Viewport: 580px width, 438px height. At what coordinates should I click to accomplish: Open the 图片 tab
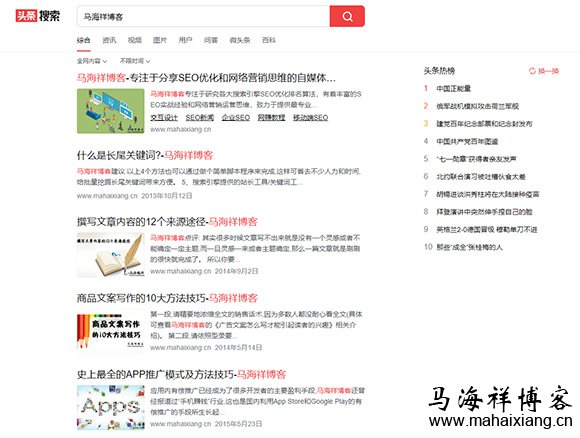[x=160, y=40]
